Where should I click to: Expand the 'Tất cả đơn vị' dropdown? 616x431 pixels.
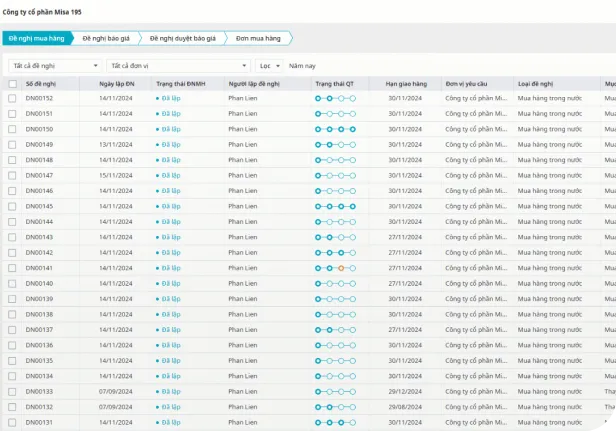coord(180,65)
